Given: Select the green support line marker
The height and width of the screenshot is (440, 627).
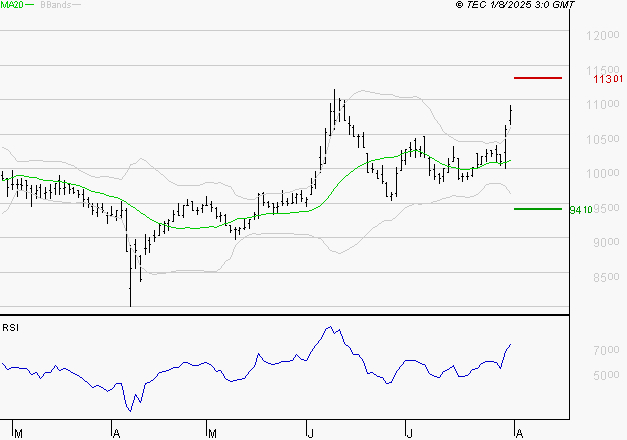Looking at the screenshot, I should click(x=537, y=209).
